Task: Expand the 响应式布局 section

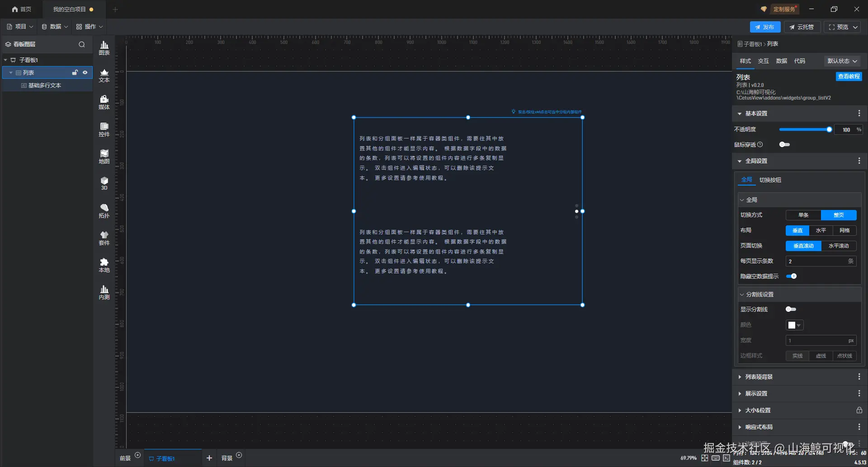Action: click(740, 427)
